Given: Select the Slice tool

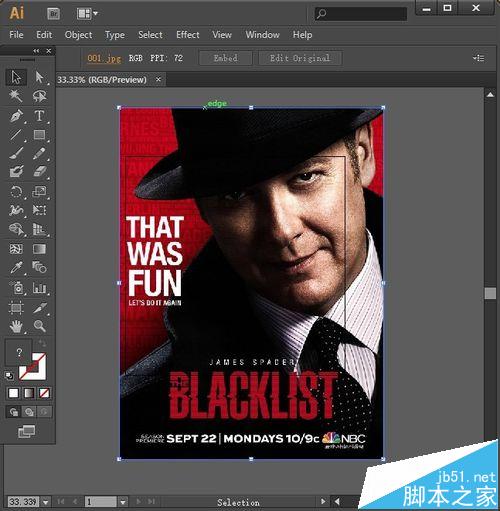Looking at the screenshot, I should [39, 307].
